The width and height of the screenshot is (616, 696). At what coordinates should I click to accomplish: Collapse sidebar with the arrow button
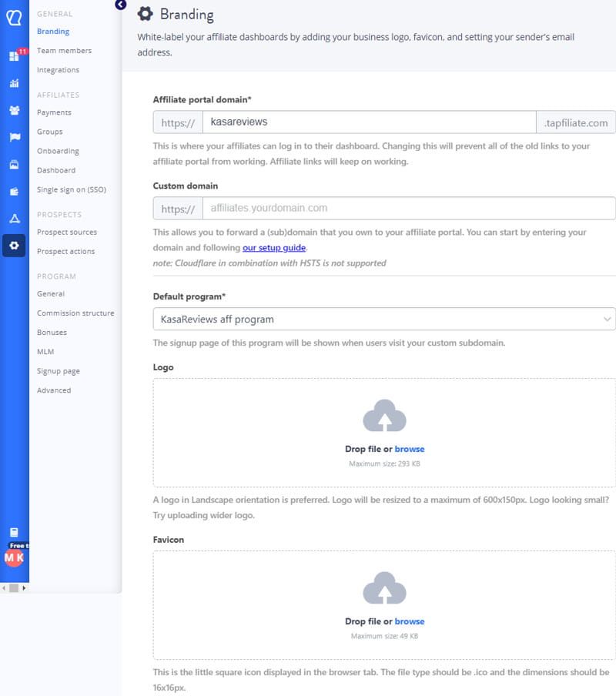(x=120, y=5)
